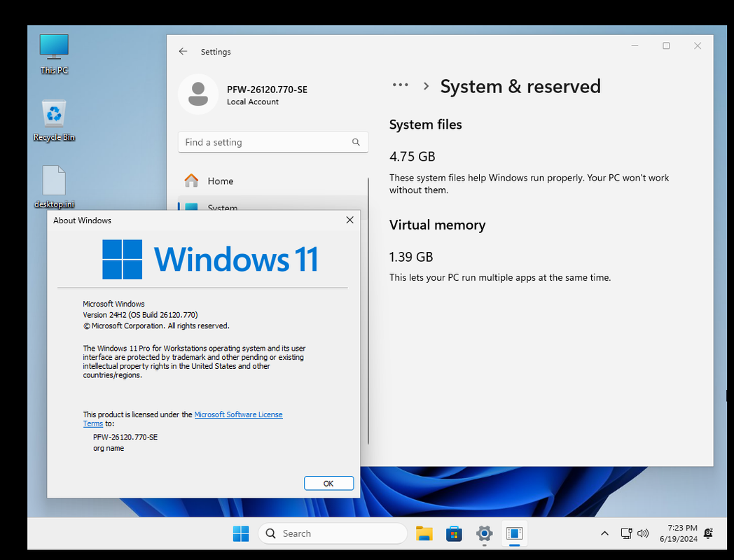Open This PC desktop icon
The image size is (734, 560).
(54, 54)
